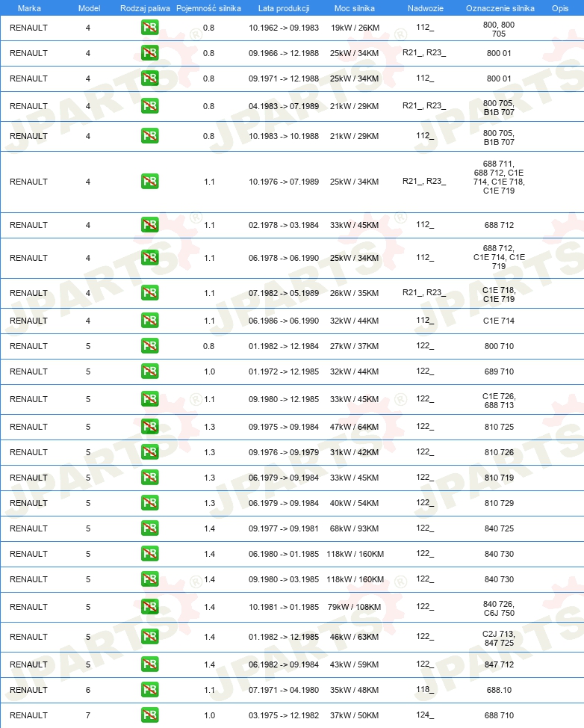This screenshot has height=728, width=584.
Task: Select engine code 689 710
Action: tap(499, 371)
